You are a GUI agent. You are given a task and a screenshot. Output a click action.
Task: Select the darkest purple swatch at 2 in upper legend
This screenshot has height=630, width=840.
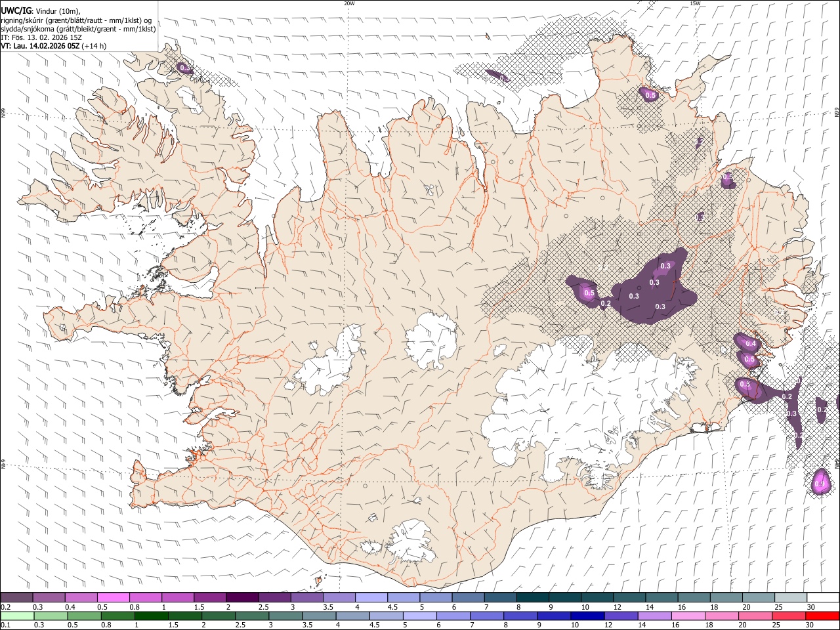pyautogui.click(x=241, y=598)
